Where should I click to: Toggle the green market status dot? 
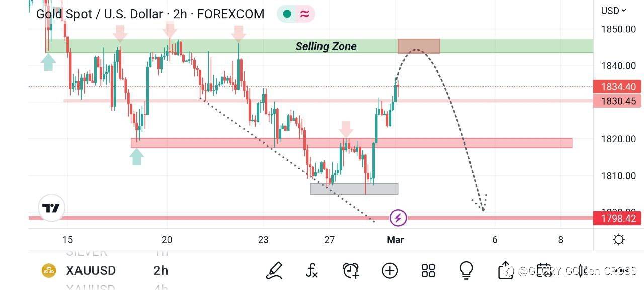(x=287, y=14)
